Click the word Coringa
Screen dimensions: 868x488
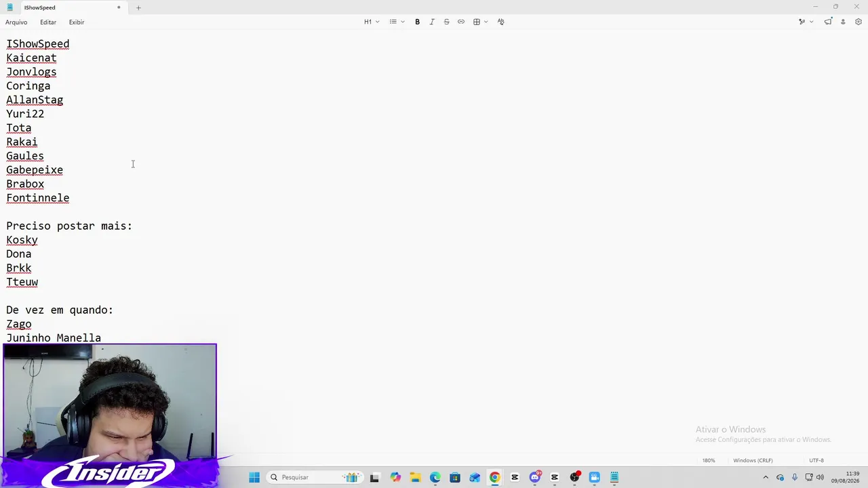[x=28, y=86]
